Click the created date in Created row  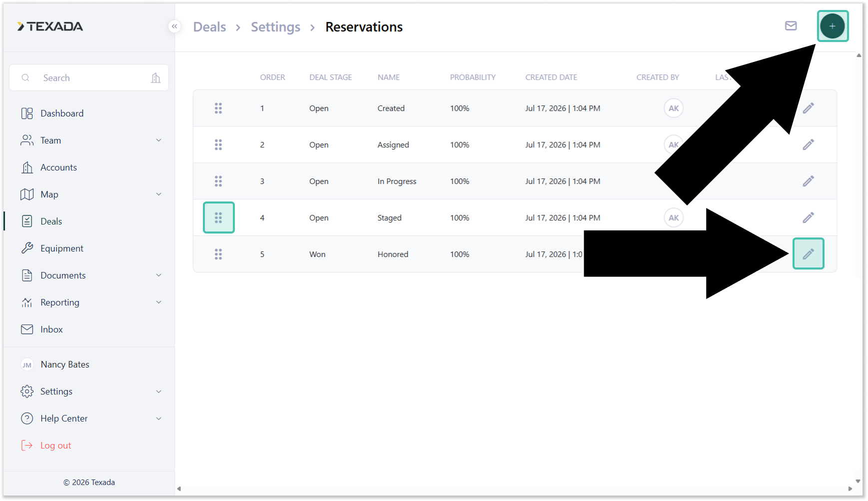pos(563,108)
